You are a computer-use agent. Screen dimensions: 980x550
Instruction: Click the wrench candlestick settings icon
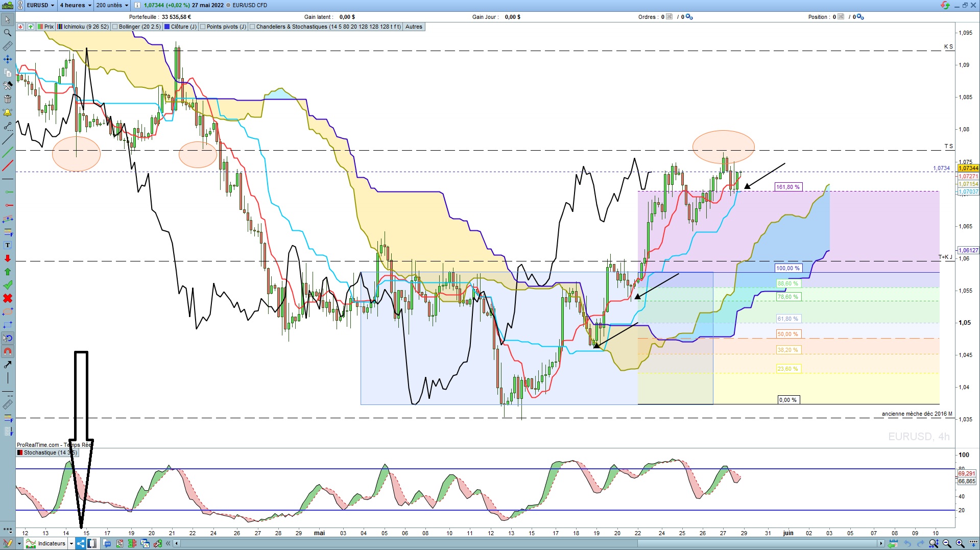(157, 544)
